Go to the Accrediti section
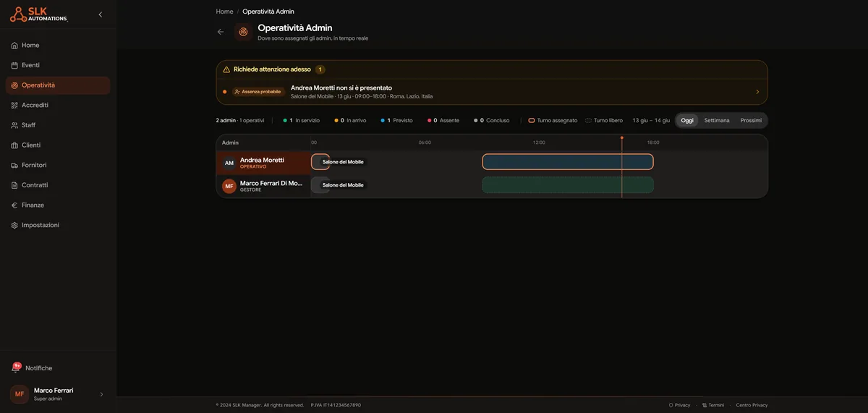 tap(58, 105)
